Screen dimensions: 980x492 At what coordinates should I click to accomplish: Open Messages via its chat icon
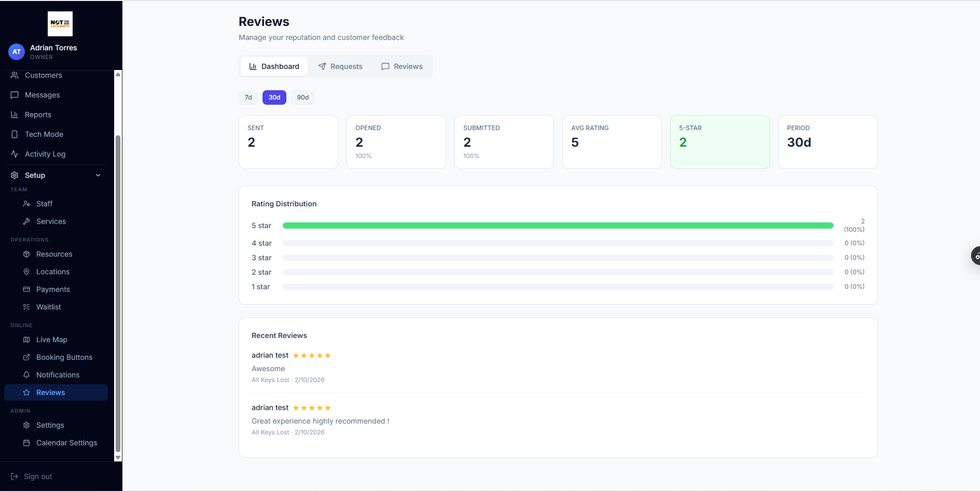pyautogui.click(x=15, y=95)
